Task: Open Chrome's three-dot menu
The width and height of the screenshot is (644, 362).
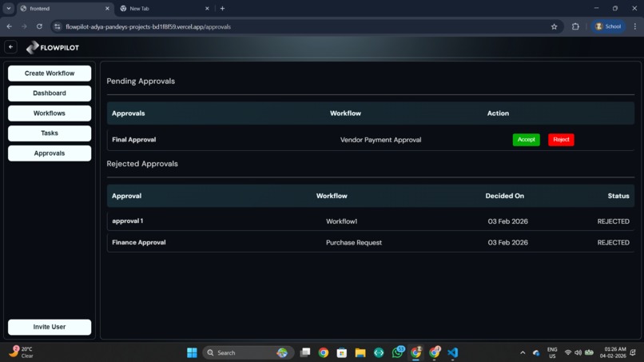Action: coord(635,26)
